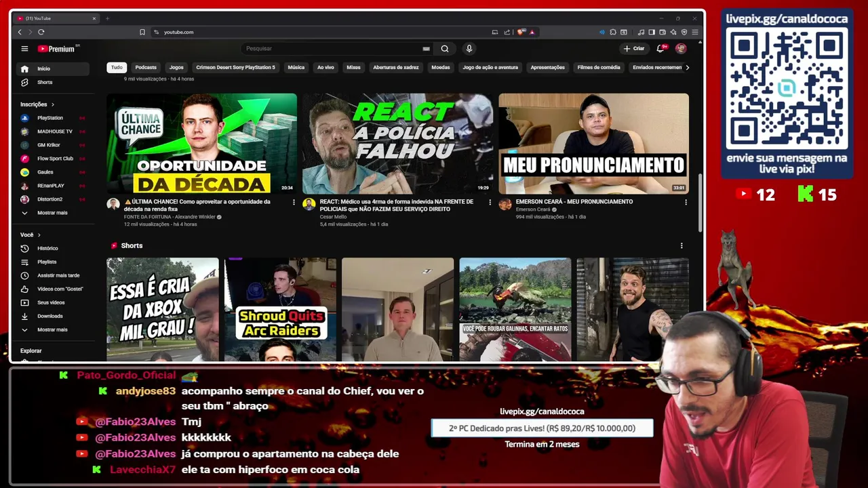Select the Aberturas de xadrez chip
The height and width of the screenshot is (488, 868).
[396, 67]
